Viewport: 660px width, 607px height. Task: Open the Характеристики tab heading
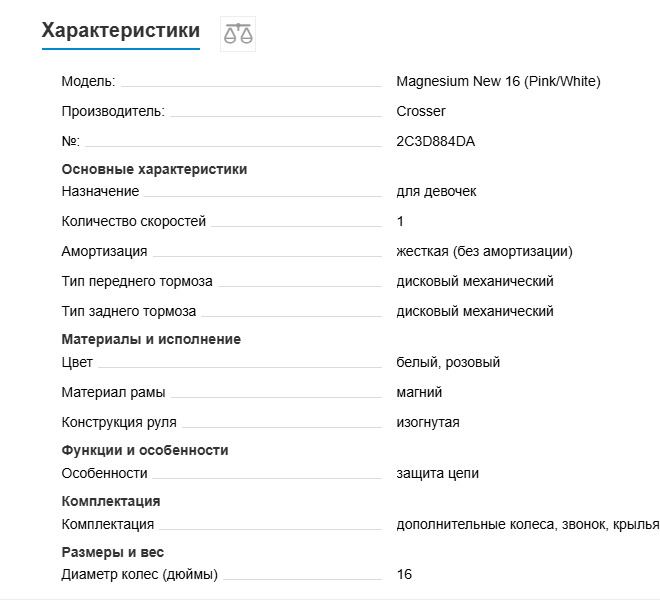pyautogui.click(x=120, y=31)
